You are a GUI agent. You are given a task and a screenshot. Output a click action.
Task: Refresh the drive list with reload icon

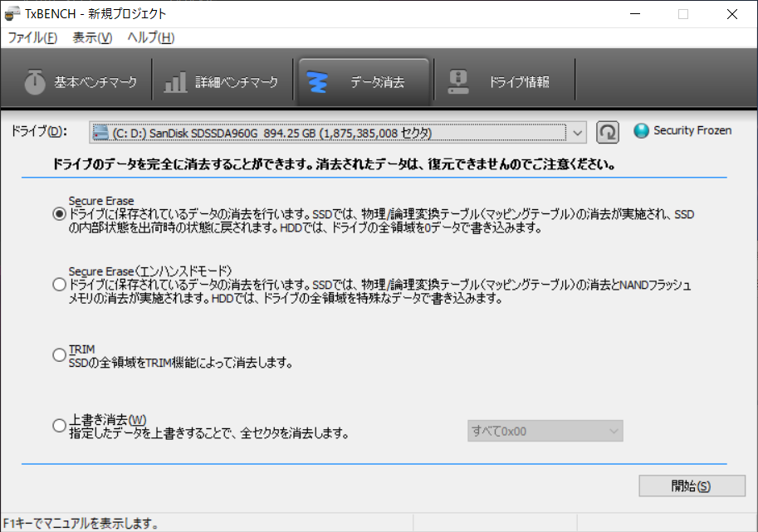(607, 132)
